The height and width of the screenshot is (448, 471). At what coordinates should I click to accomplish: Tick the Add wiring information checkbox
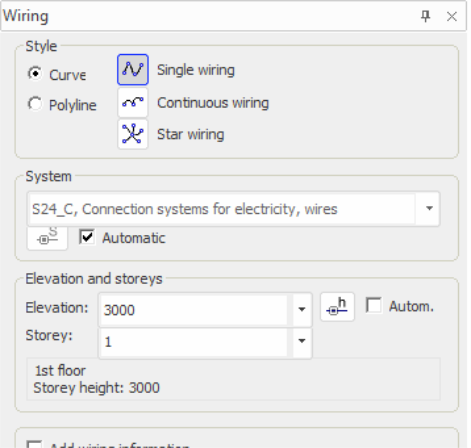34,445
